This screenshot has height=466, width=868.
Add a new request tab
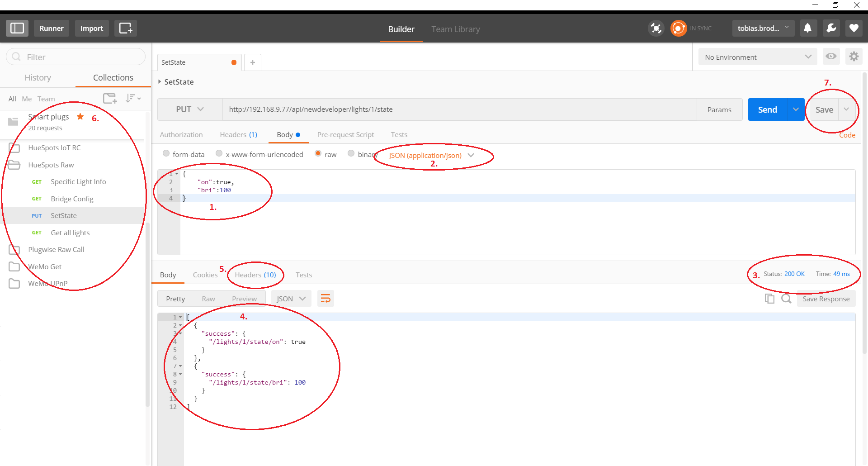tap(253, 62)
